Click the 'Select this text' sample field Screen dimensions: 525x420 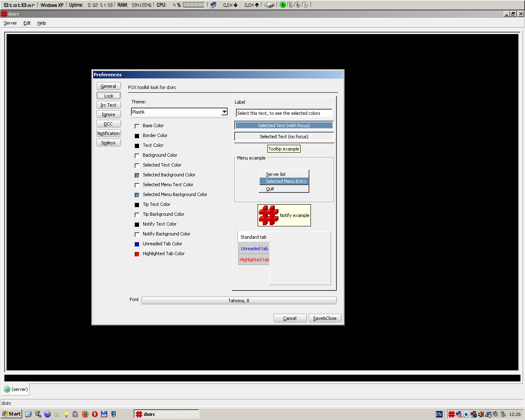[284, 113]
